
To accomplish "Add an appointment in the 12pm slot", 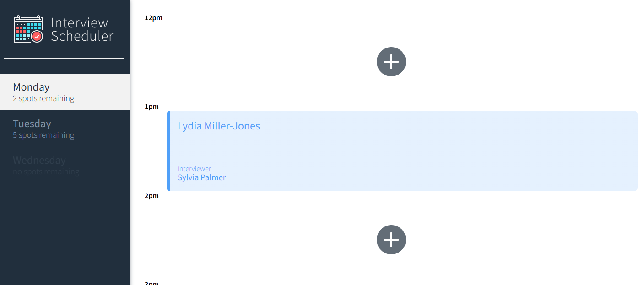I will tap(391, 62).
